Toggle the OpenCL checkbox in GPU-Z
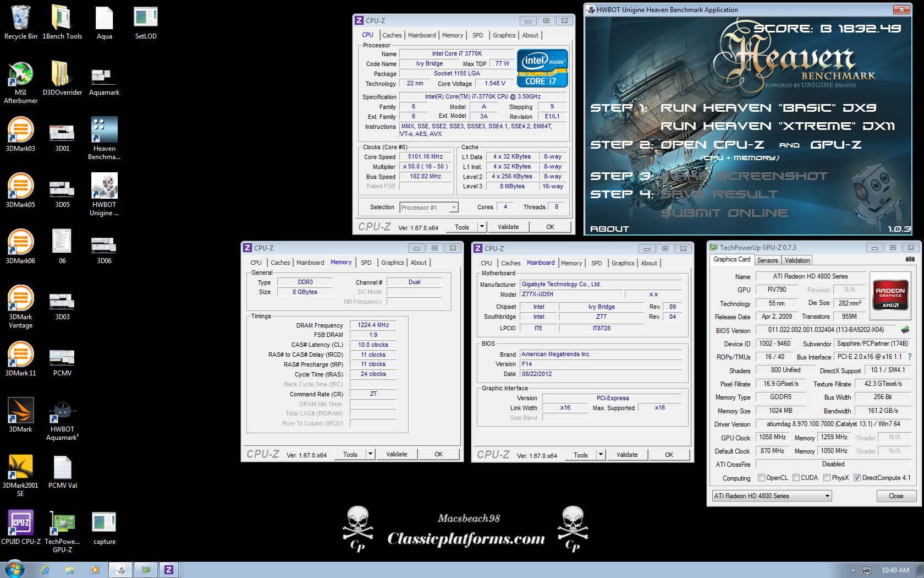This screenshot has width=924, height=578. tap(761, 478)
